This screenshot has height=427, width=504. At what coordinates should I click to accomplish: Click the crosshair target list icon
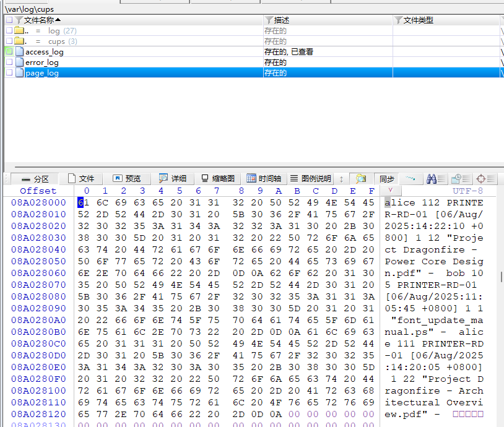tap(485, 179)
